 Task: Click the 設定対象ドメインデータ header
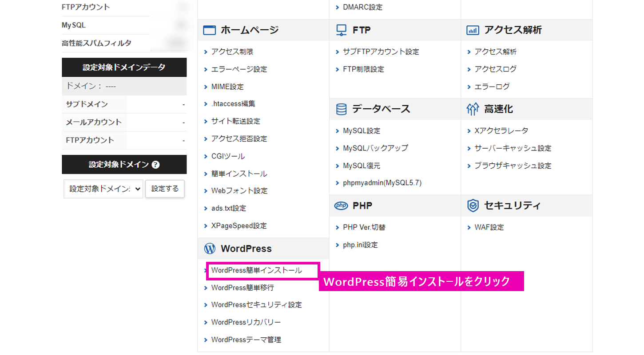[x=124, y=67]
